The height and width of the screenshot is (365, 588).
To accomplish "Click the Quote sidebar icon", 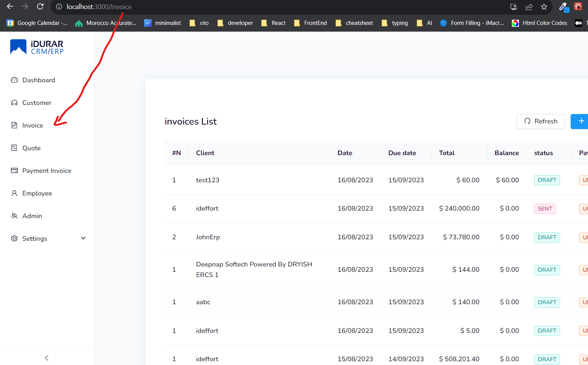I will point(14,148).
